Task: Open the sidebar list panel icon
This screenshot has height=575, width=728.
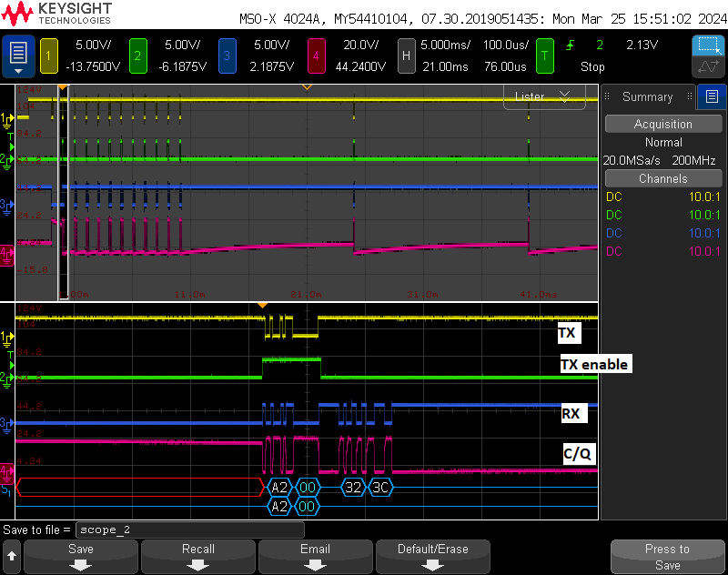Action: click(x=712, y=96)
